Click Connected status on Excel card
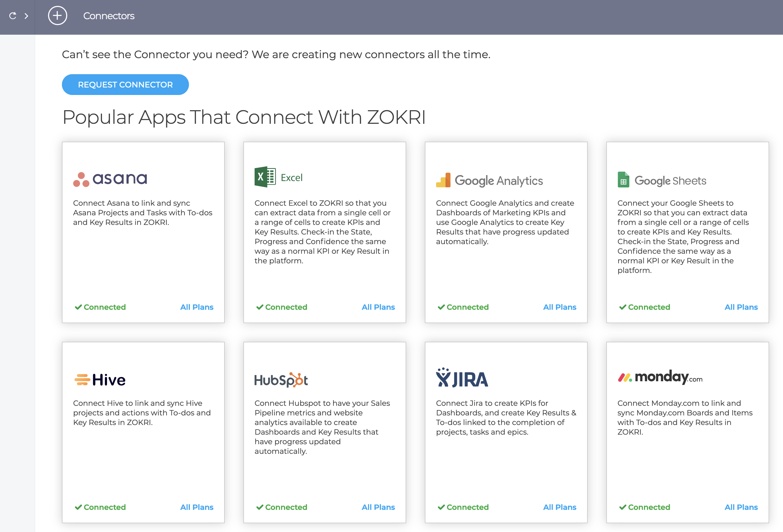Viewport: 783px width, 532px height. point(282,307)
